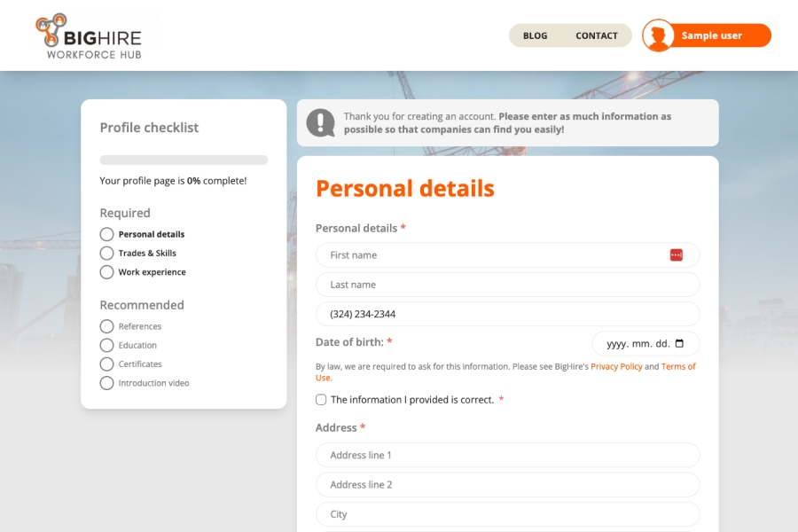Select the Certificates checklist radio
The width and height of the screenshot is (798, 532).
coord(106,364)
